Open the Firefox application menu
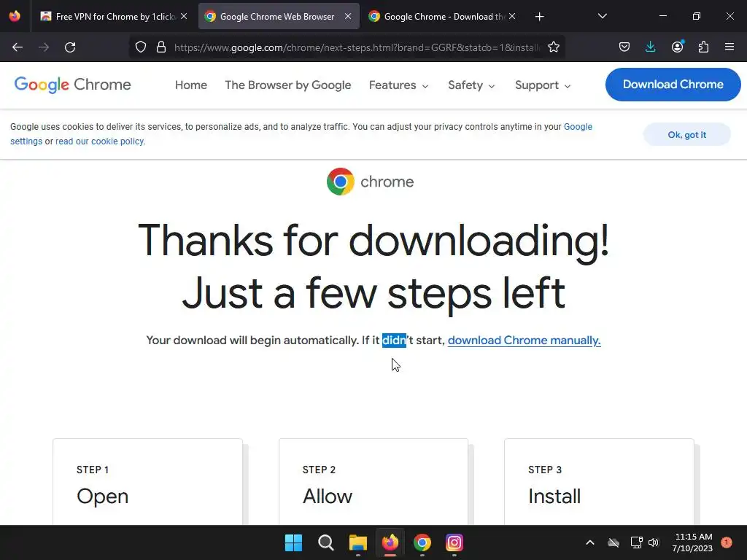The image size is (747, 560). pyautogui.click(x=729, y=47)
